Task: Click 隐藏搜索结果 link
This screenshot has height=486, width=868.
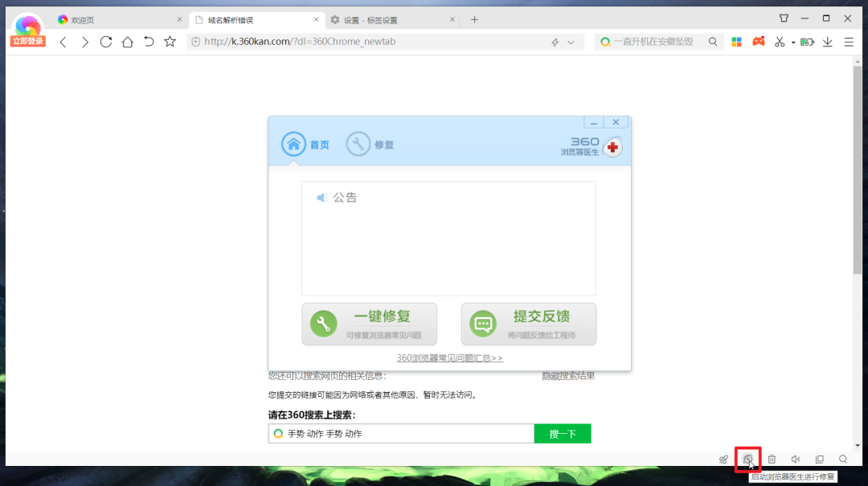Action: pyautogui.click(x=568, y=377)
